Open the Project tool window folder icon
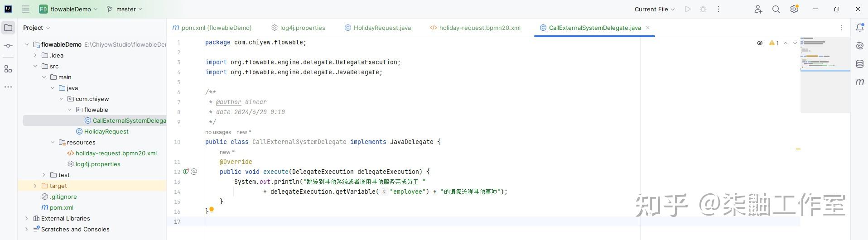Viewport: 868px width, 240px height. [x=8, y=28]
